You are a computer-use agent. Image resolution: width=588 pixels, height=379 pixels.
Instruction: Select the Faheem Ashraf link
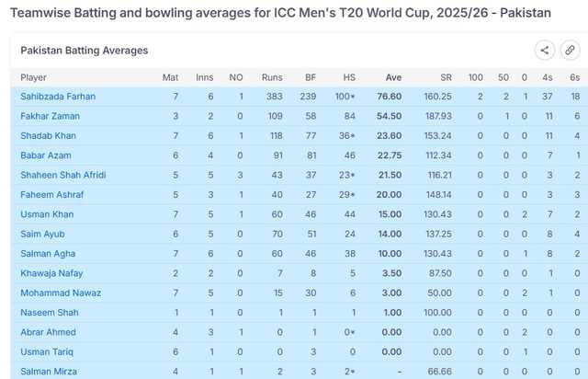pos(52,195)
